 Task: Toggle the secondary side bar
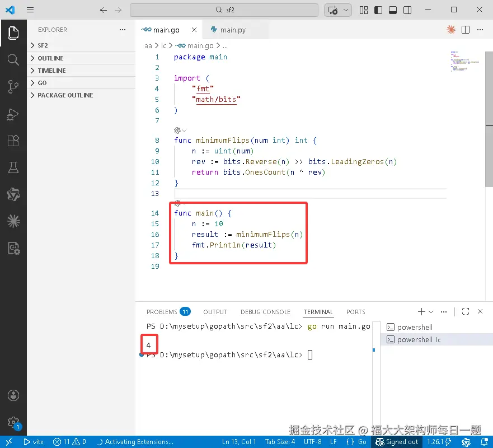[407, 10]
